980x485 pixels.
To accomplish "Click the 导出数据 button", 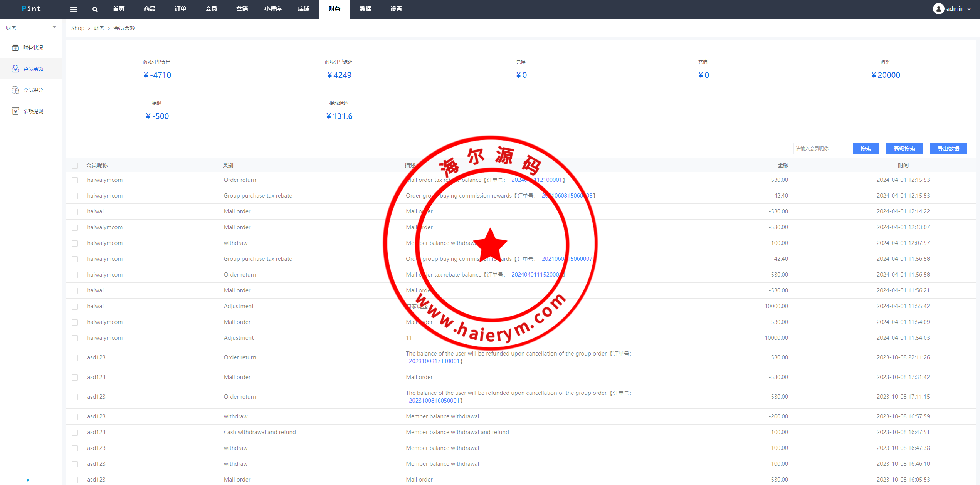I will click(948, 149).
